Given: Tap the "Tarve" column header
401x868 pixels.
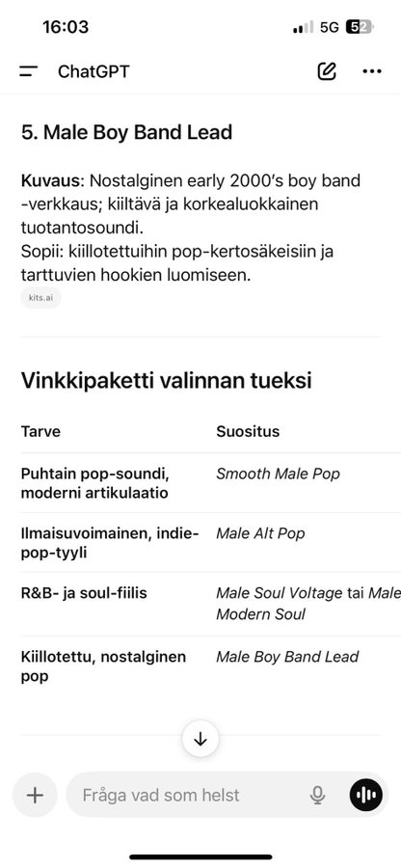Looking at the screenshot, I should click(40, 432).
